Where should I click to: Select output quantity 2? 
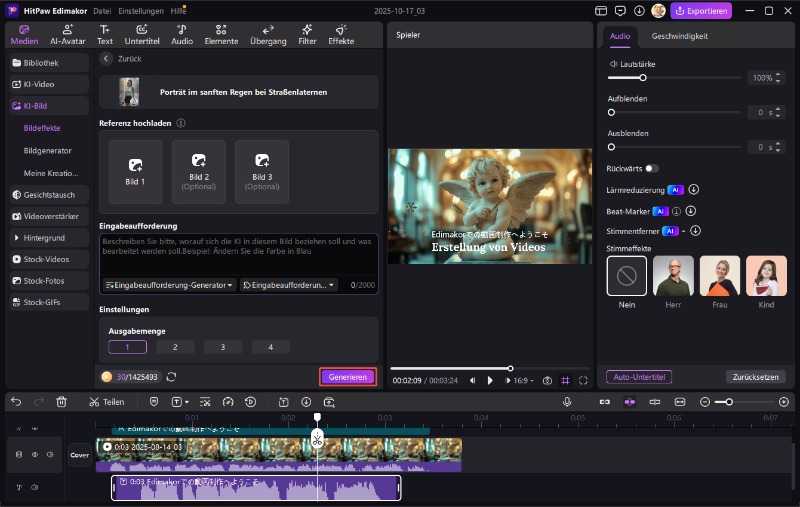point(175,347)
